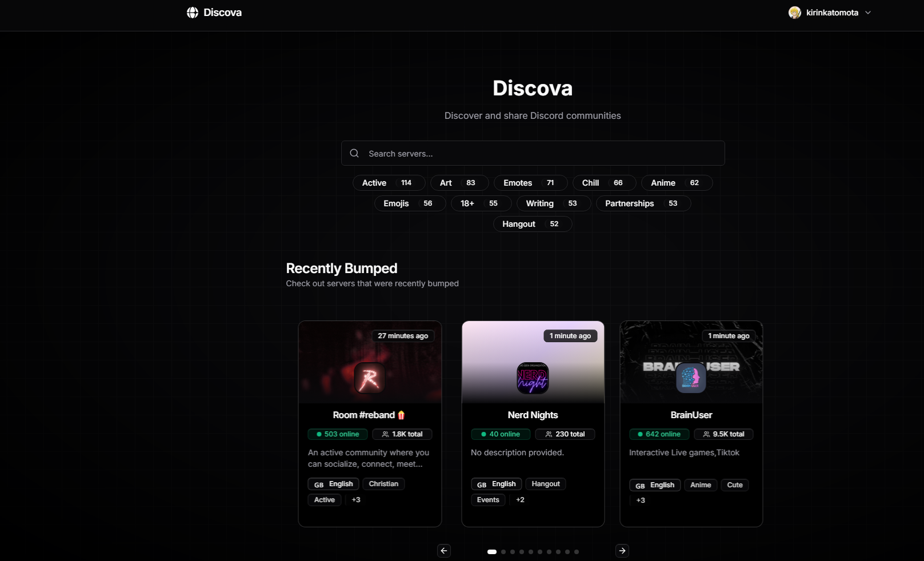Open the BrainUser server icon
Screen dimensions: 924x561
(x=691, y=378)
